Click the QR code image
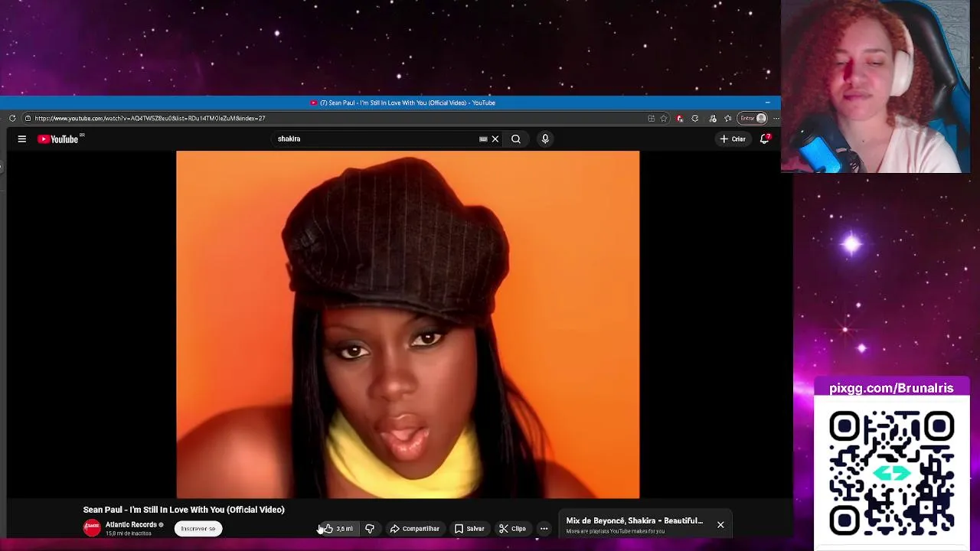980x551 pixels. coord(891,473)
